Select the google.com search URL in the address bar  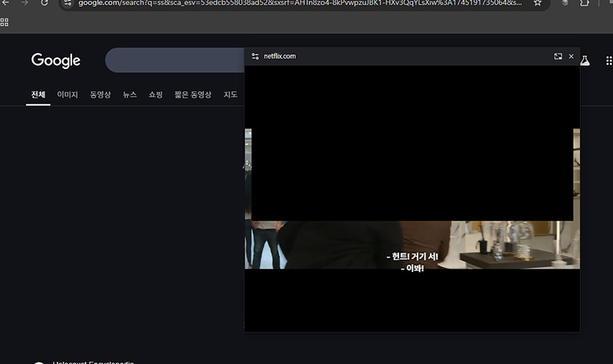(300, 3)
